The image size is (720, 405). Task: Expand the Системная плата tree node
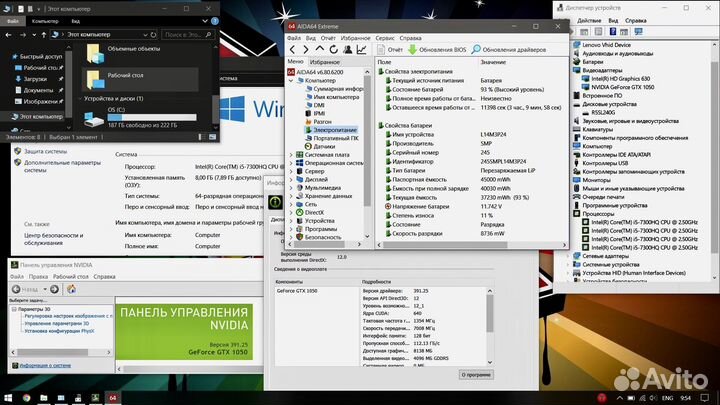pyautogui.click(x=291, y=155)
